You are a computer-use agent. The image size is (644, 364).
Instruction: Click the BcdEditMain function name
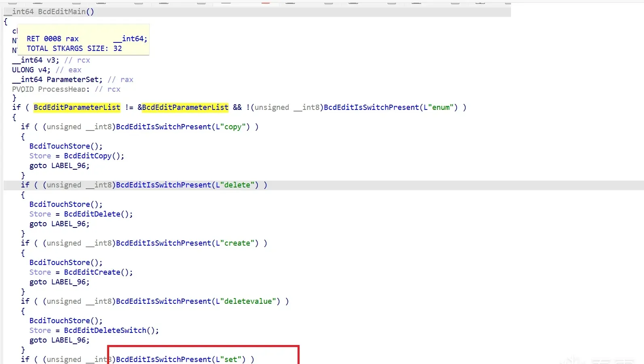[x=62, y=12]
